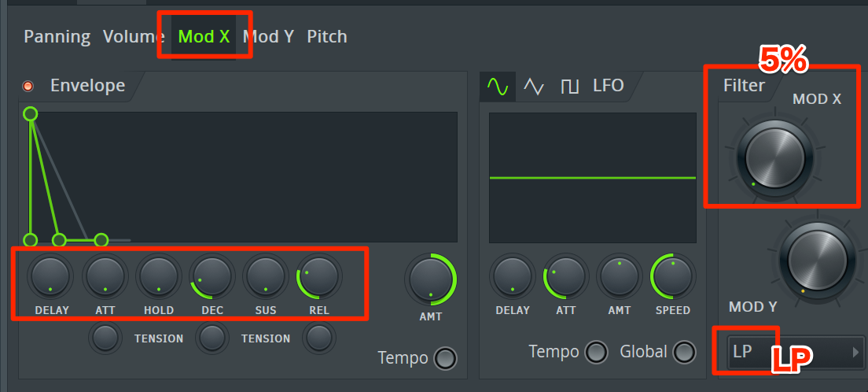
Task: Switch to the Pitch tab
Action: click(x=327, y=36)
